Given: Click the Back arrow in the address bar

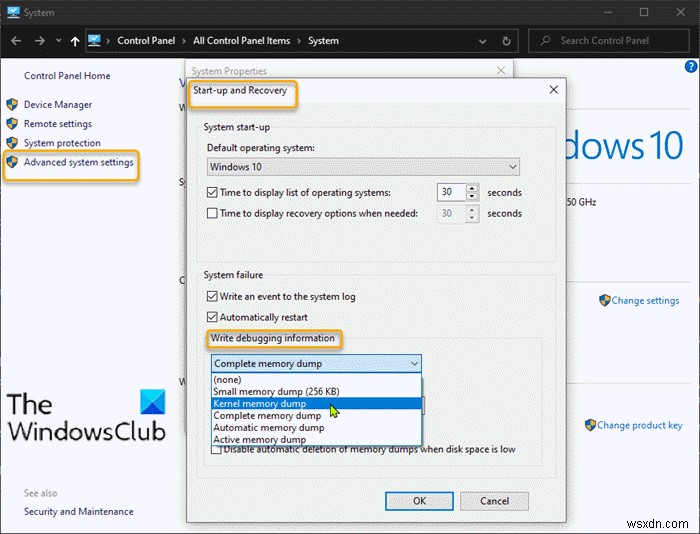Looking at the screenshot, I should click(x=16, y=41).
